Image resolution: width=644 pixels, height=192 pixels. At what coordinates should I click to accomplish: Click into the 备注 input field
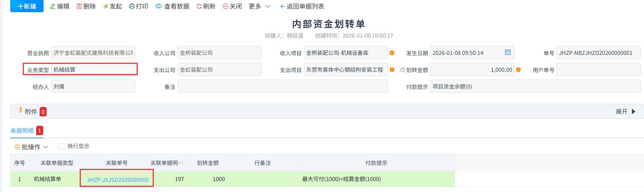282,87
